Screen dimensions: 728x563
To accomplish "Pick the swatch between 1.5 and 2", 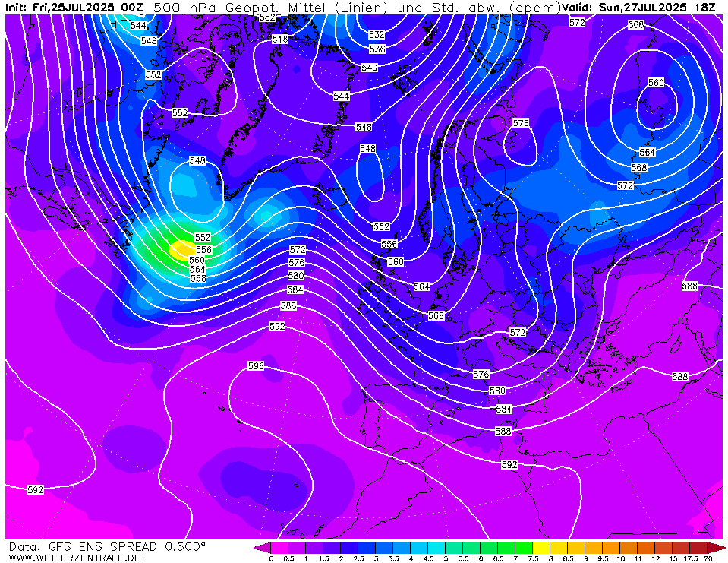I will (332, 548).
